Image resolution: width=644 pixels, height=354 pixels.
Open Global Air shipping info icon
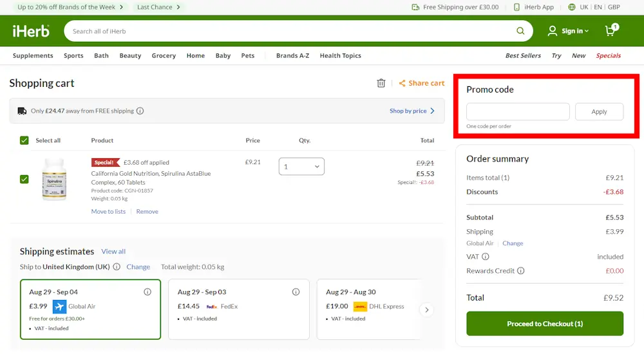tap(147, 292)
